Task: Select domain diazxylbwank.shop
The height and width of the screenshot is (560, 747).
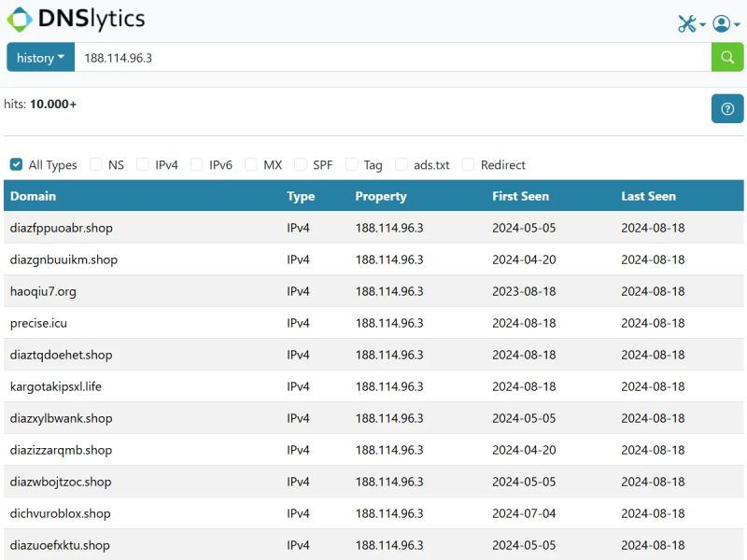Action: point(61,418)
